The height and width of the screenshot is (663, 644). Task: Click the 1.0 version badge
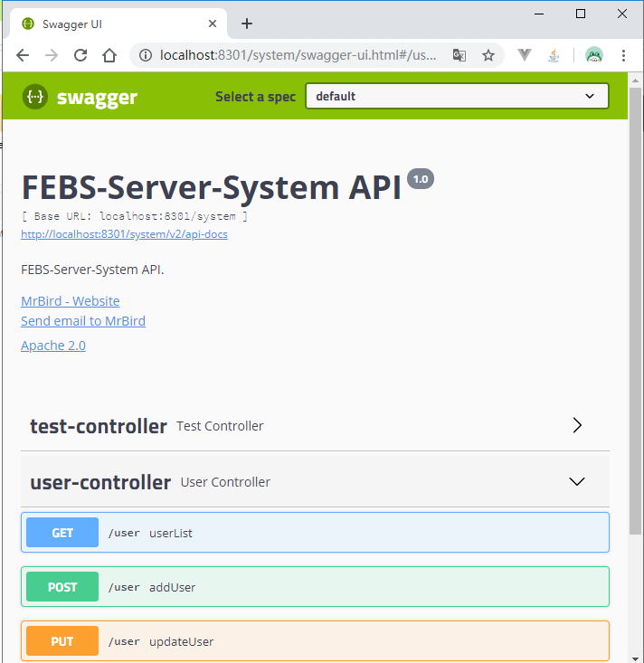point(421,179)
